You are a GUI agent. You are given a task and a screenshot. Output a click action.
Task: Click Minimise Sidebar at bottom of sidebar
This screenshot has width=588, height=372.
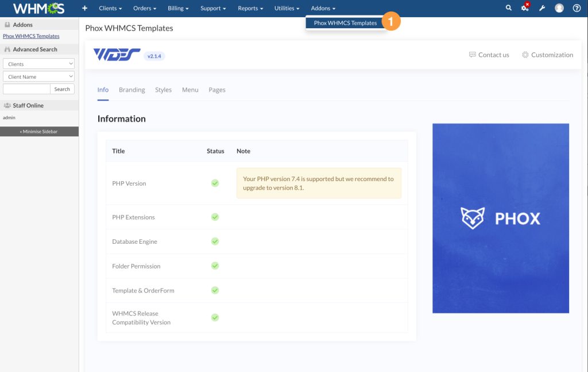click(x=39, y=131)
